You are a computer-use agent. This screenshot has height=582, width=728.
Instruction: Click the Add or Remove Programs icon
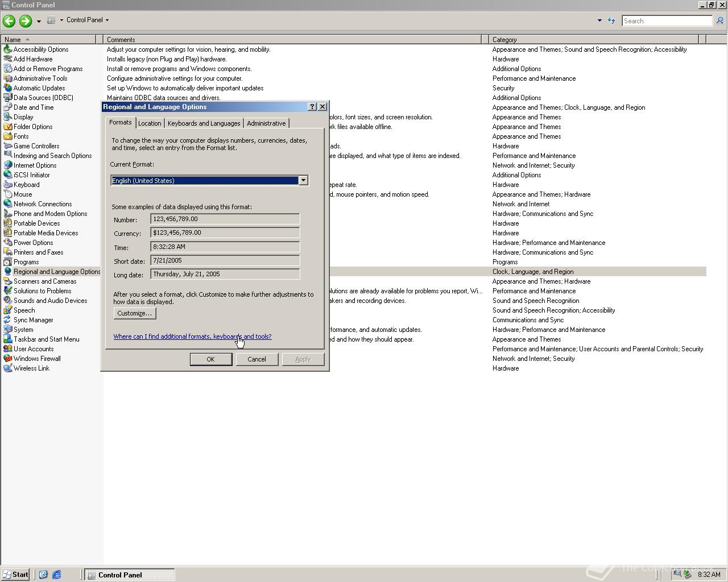[x=7, y=69]
